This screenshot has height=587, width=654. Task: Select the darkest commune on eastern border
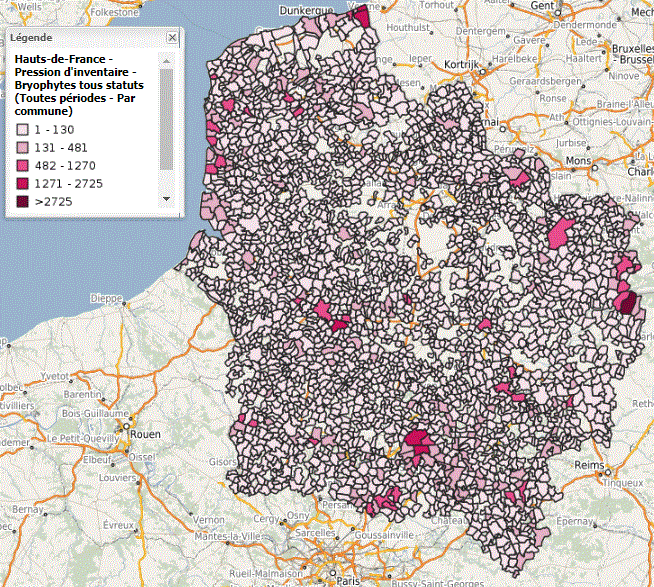point(627,303)
